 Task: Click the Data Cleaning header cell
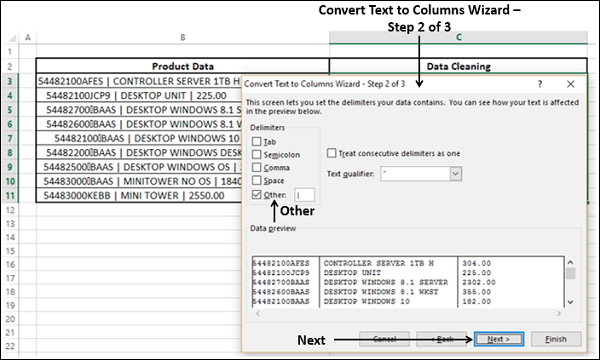(x=458, y=66)
